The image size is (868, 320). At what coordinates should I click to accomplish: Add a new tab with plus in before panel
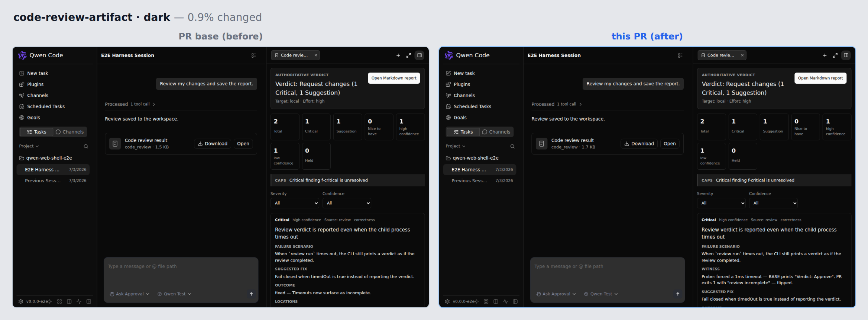pyautogui.click(x=398, y=55)
